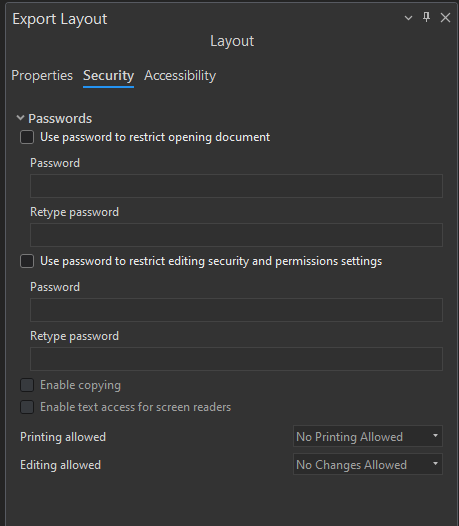
Task: Tick the Enable copying checkbox
Action: 27,385
